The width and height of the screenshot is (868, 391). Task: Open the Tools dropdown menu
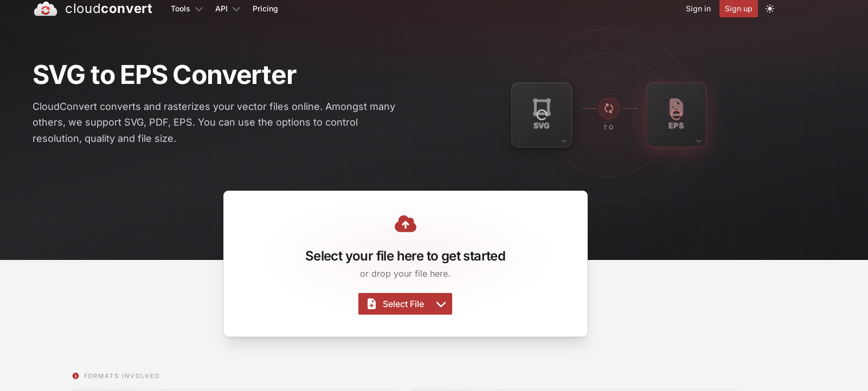187,9
